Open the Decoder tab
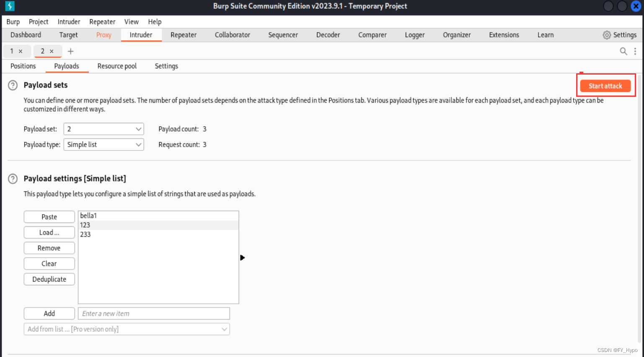This screenshot has height=357, width=644. [x=328, y=35]
